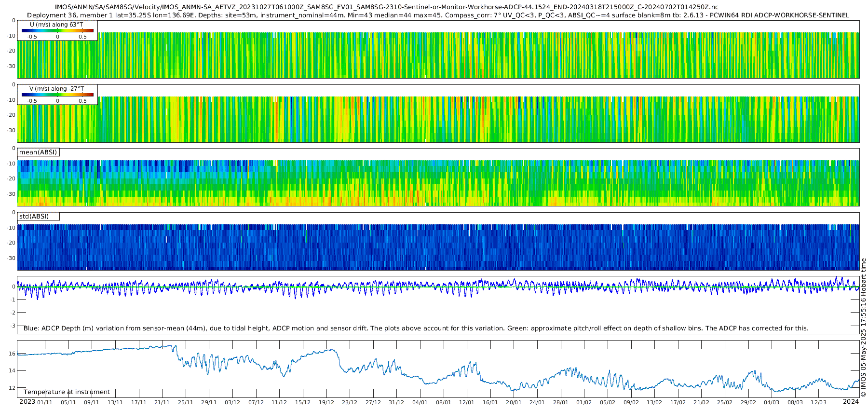Click the IMOS copyright timestamp text
The width and height of the screenshot is (868, 410).
pos(863,328)
